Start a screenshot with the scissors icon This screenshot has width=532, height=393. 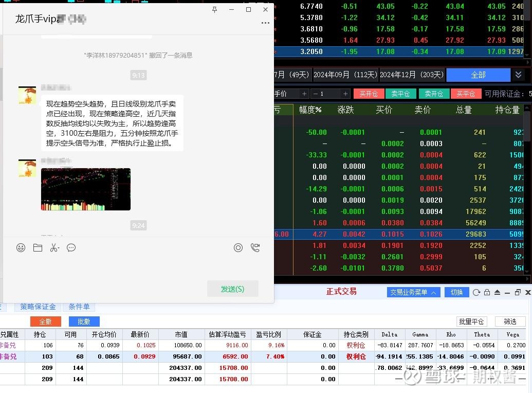pyautogui.click(x=53, y=248)
